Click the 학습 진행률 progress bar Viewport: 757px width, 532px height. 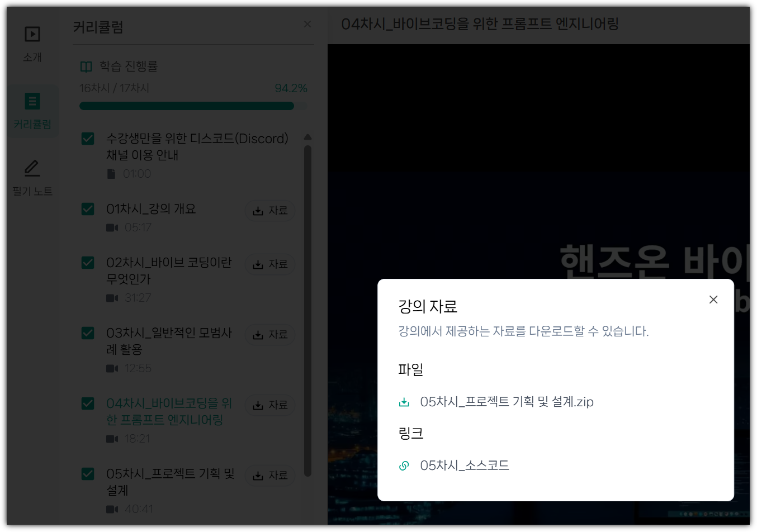pyautogui.click(x=193, y=106)
